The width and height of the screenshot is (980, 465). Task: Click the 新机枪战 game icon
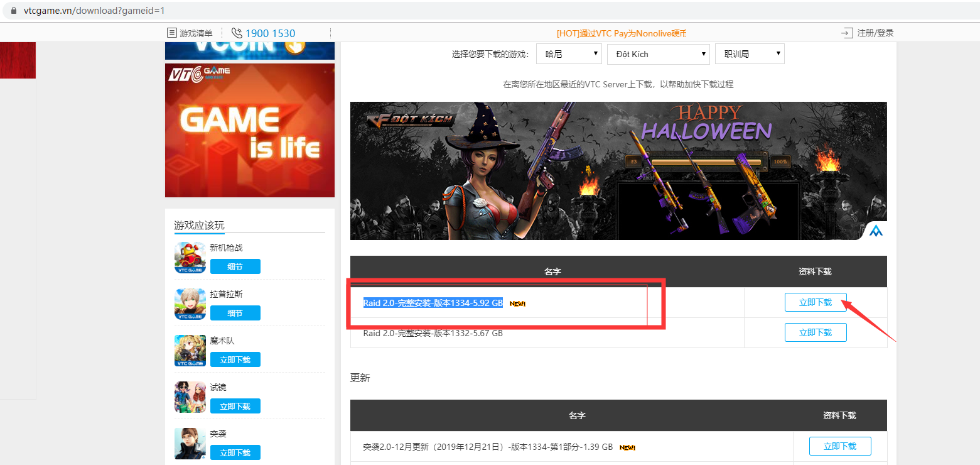(190, 258)
